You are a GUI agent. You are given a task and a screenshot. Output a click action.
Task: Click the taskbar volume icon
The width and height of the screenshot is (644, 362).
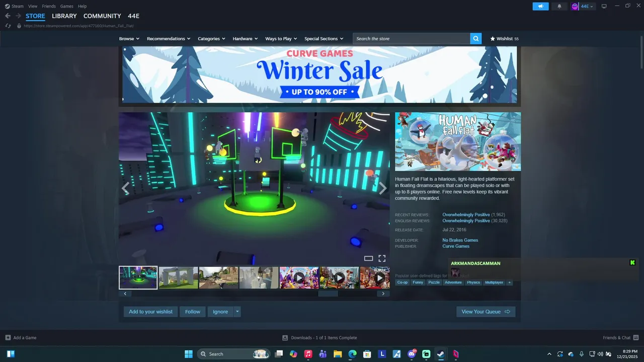click(600, 354)
